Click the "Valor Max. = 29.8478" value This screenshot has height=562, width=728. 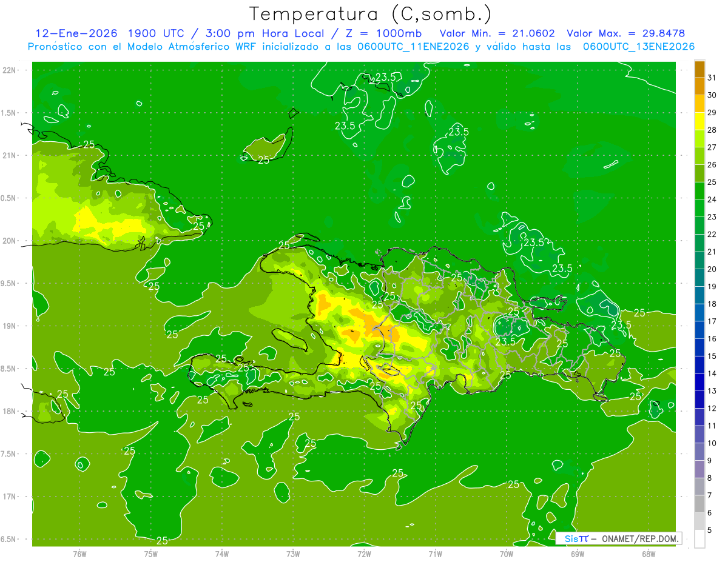[x=626, y=34]
